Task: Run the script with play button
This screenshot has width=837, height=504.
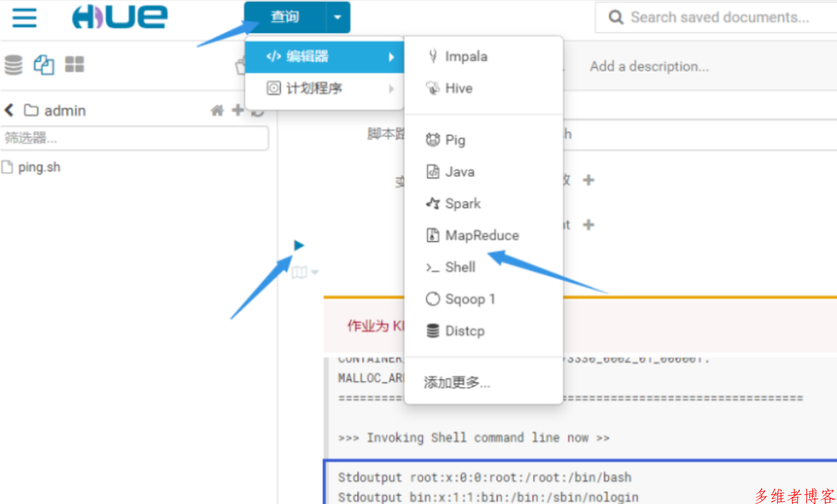Action: (x=299, y=245)
